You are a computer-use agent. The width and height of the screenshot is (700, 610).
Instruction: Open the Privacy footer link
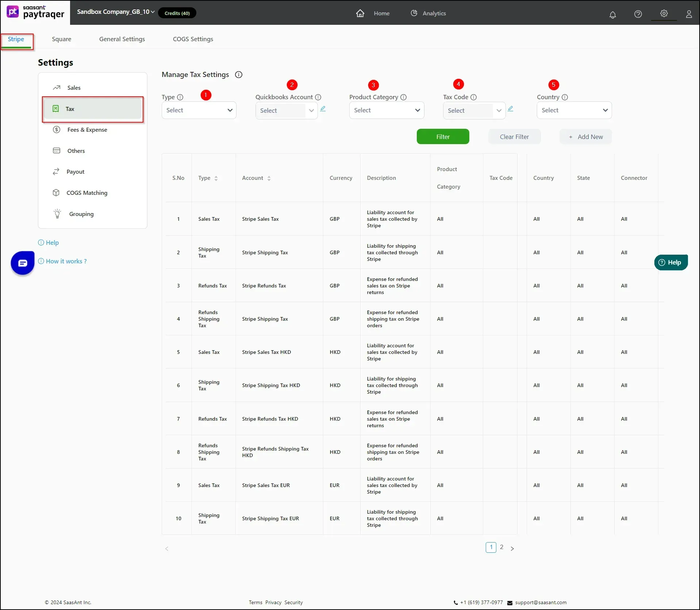click(x=273, y=602)
